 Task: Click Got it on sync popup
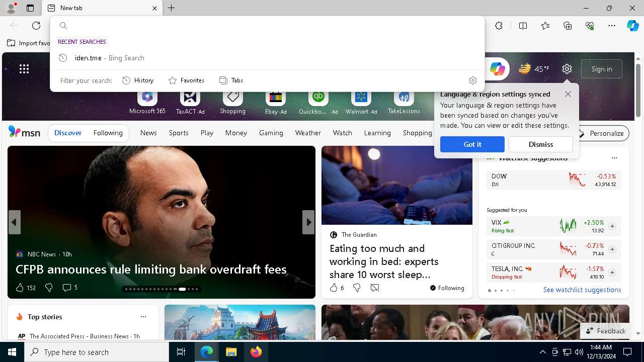click(x=472, y=144)
